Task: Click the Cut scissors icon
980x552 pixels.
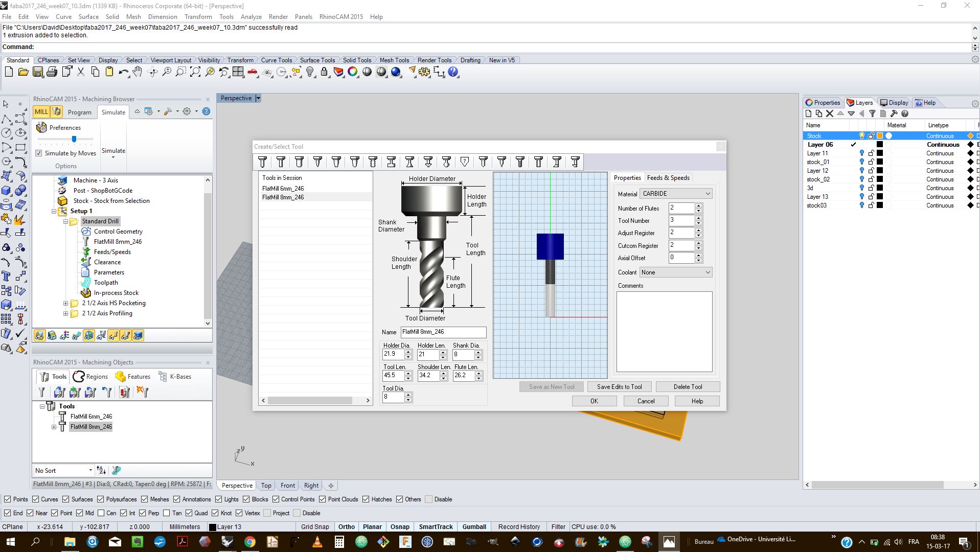Action: 81,72
